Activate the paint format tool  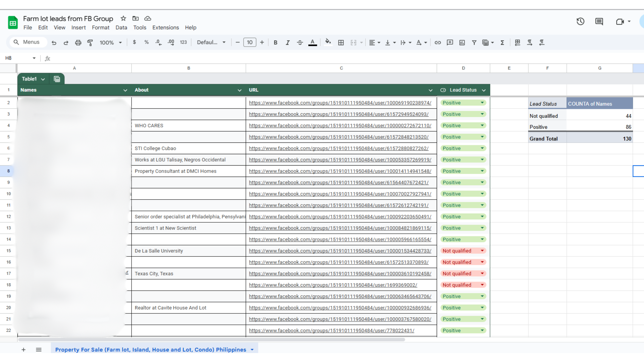coord(90,43)
